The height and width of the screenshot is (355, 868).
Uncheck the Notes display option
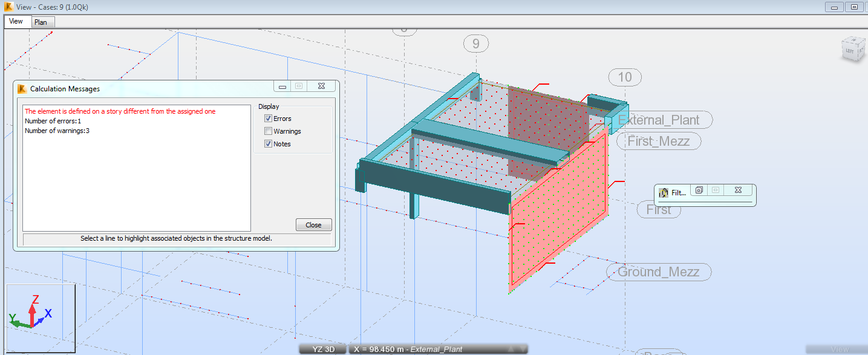click(x=267, y=143)
